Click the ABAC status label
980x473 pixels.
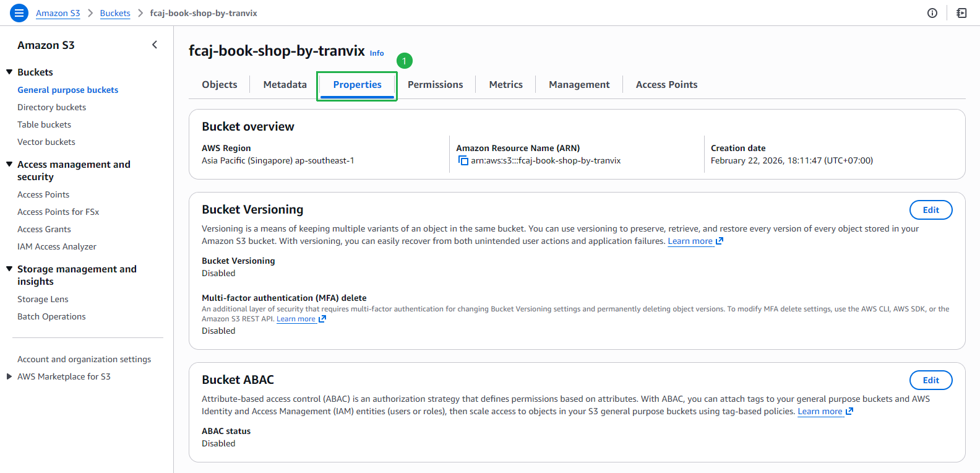pyautogui.click(x=226, y=431)
